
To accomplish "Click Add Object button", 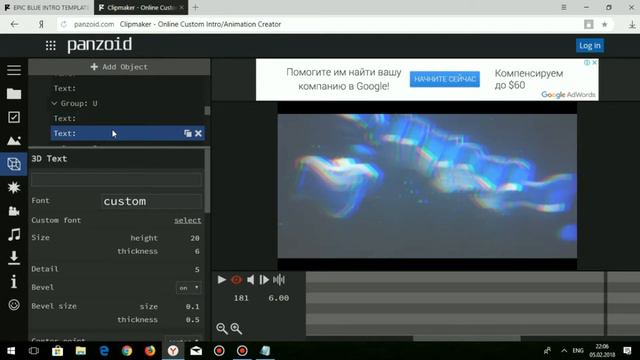I will pos(119,67).
